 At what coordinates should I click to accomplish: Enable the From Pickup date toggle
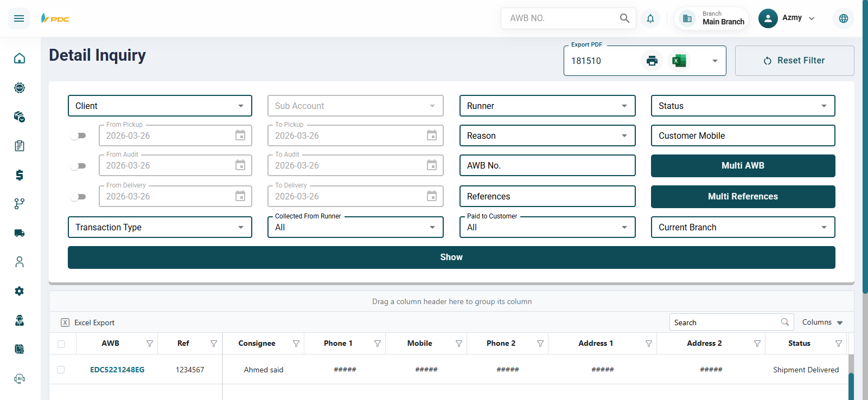79,136
